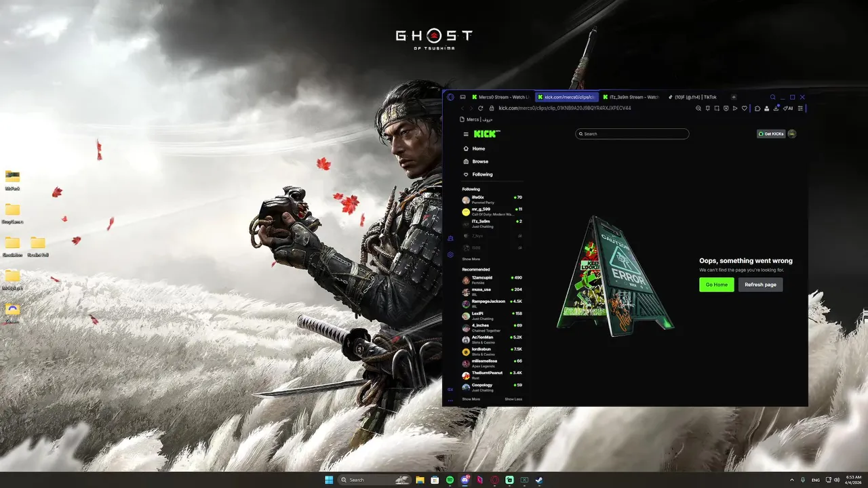This screenshot has width=868, height=488.
Task: Open File Explorer from the taskbar
Action: (420, 480)
